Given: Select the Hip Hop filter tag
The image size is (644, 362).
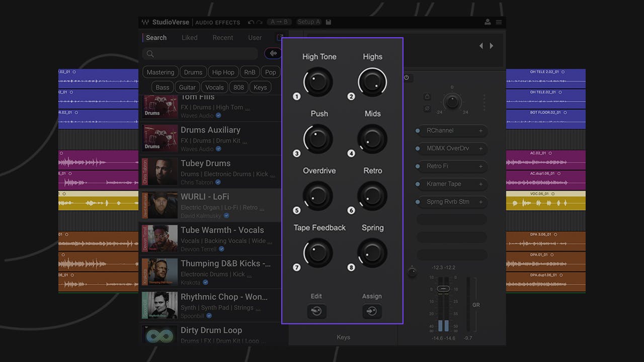Looking at the screenshot, I should pyautogui.click(x=223, y=72).
